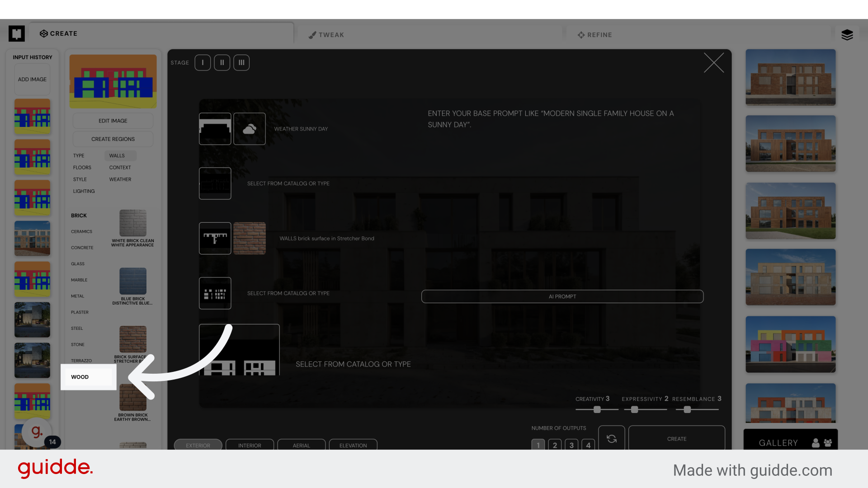Select stage I button
This screenshot has width=868, height=488.
coord(203,63)
